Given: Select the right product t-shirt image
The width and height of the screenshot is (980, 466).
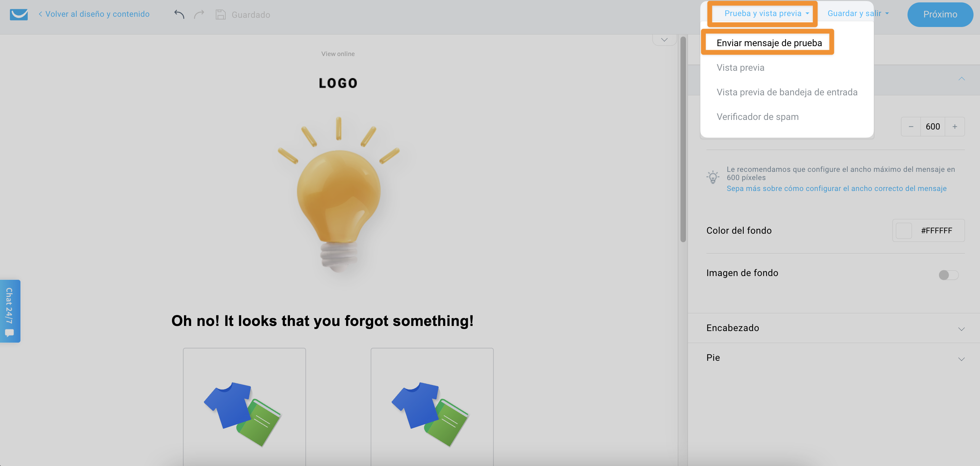Looking at the screenshot, I should coord(431,414).
